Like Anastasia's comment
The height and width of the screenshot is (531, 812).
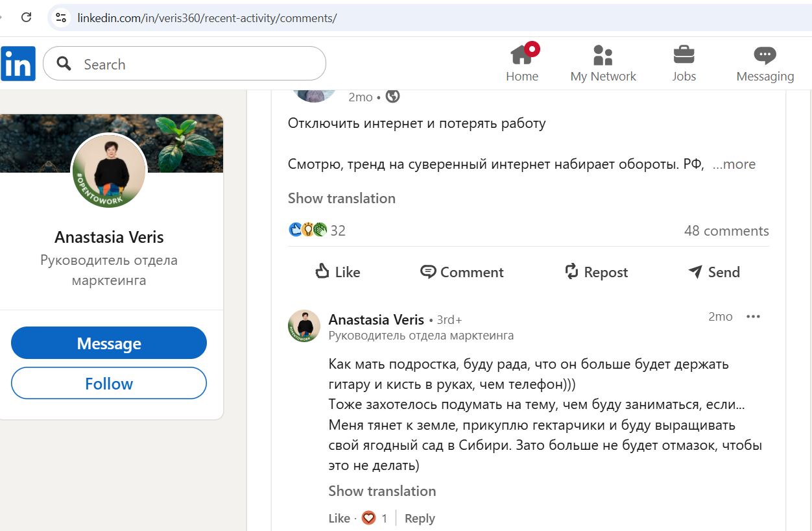tap(339, 518)
